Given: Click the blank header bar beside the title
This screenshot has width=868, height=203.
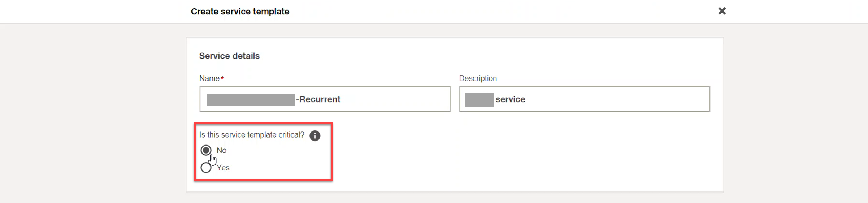Looking at the screenshot, I should pos(505,12).
